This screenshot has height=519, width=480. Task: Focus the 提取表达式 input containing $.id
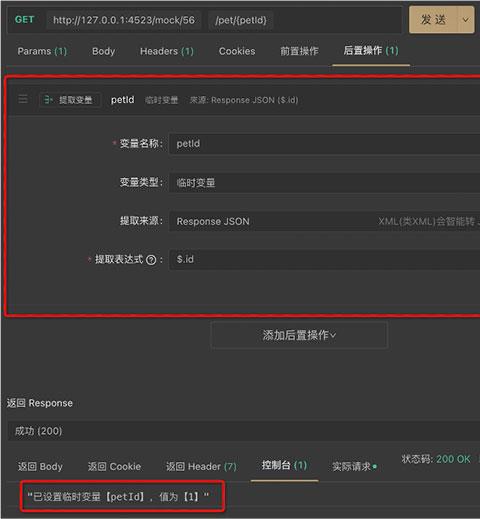[324, 259]
